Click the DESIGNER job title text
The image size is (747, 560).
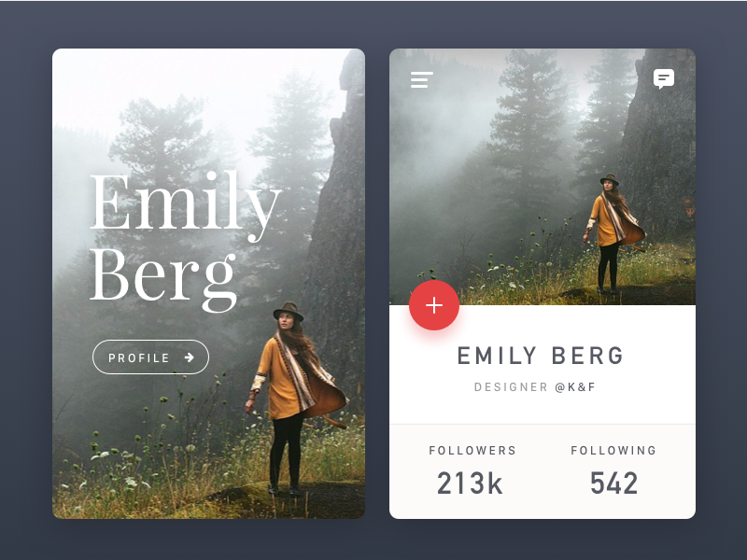click(511, 387)
